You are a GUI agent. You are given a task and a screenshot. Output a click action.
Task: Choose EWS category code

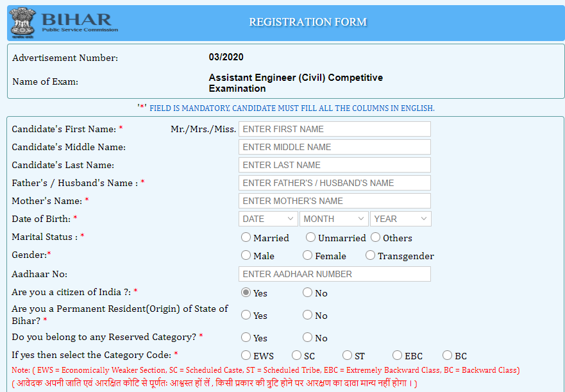click(x=246, y=355)
